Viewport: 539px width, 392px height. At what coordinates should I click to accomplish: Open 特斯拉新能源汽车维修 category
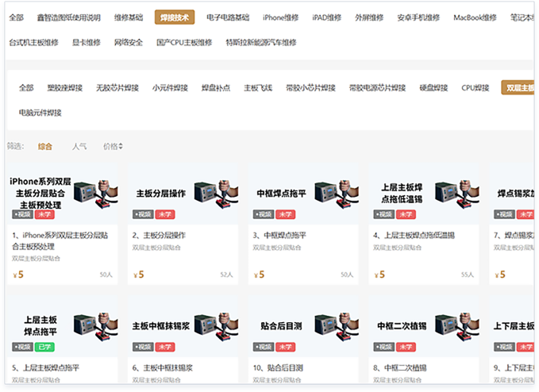tap(261, 43)
